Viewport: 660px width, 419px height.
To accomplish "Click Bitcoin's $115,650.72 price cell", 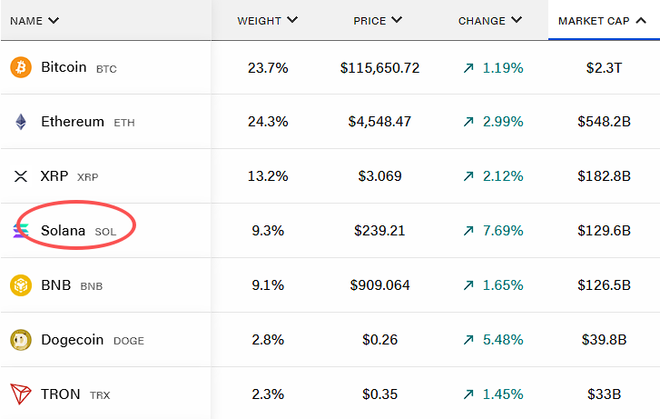I will point(379,68).
